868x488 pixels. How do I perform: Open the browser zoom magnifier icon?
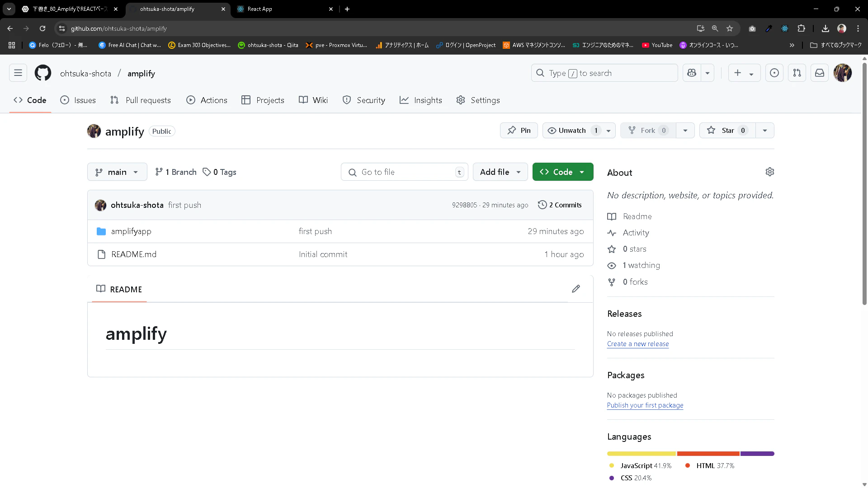(715, 28)
